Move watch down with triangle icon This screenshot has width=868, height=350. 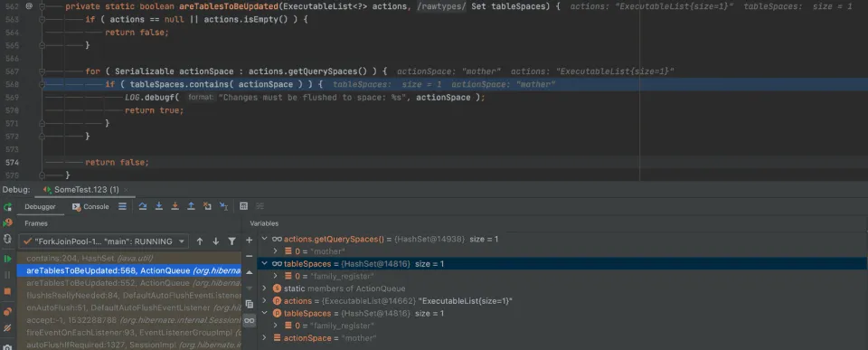pyautogui.click(x=250, y=288)
